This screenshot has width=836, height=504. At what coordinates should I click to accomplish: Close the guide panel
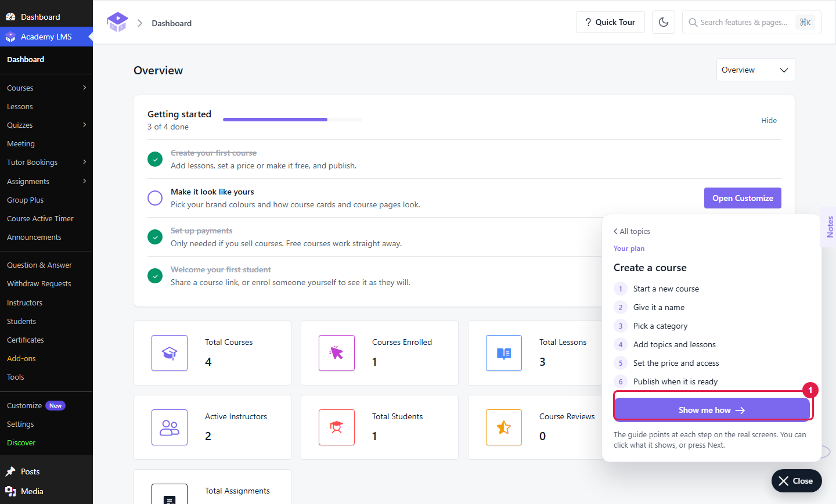coord(797,481)
